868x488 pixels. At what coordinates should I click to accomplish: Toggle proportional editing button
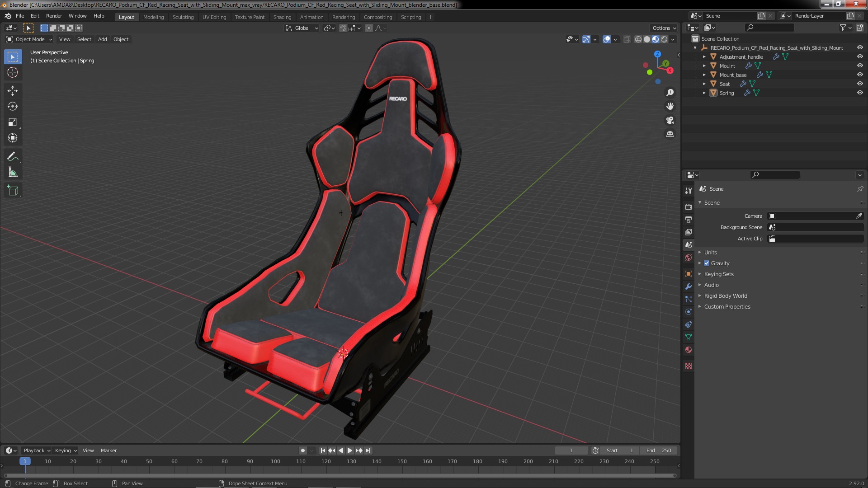[369, 28]
